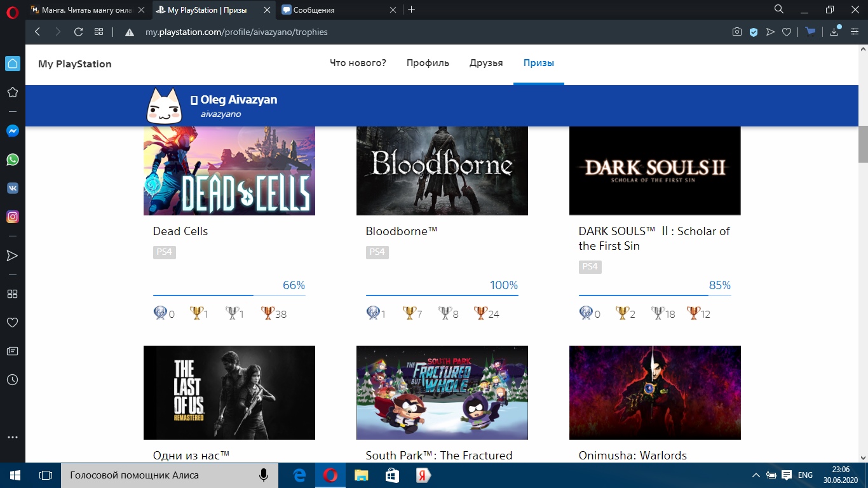Open DARK SOULS II Scholar title link

click(654, 238)
